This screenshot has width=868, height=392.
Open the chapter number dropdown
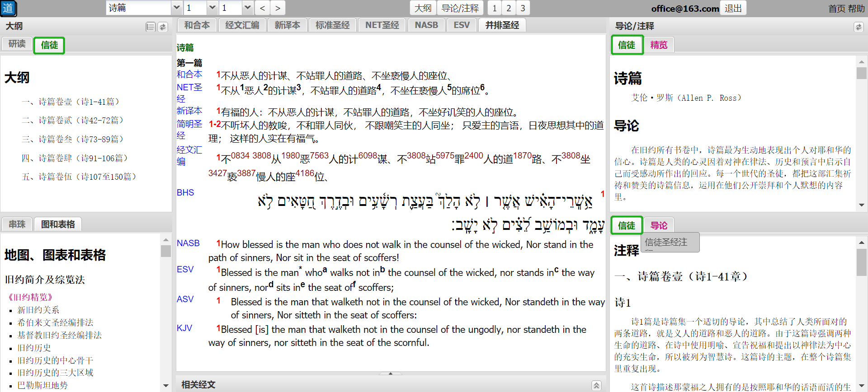(x=212, y=8)
